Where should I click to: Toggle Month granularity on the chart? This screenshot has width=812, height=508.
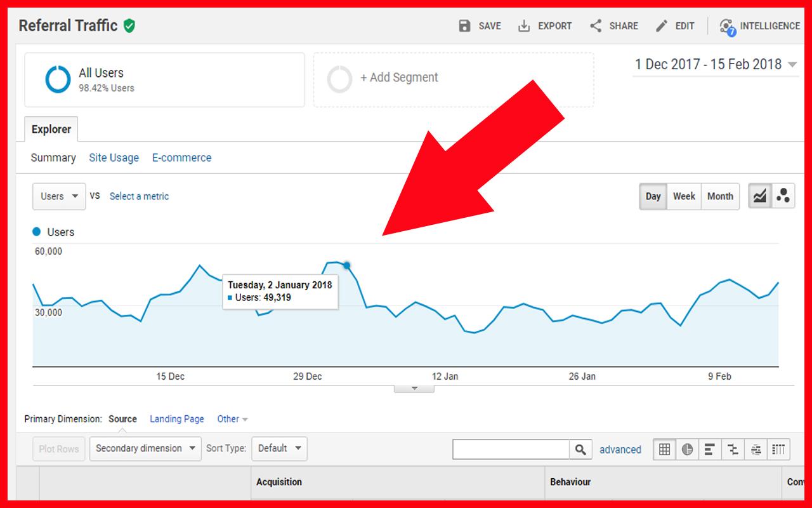(720, 196)
